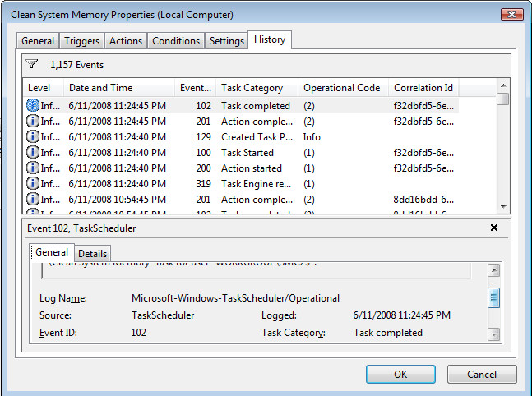Sort events by Task Category header
Screen dimensions: 532x396
[252, 88]
